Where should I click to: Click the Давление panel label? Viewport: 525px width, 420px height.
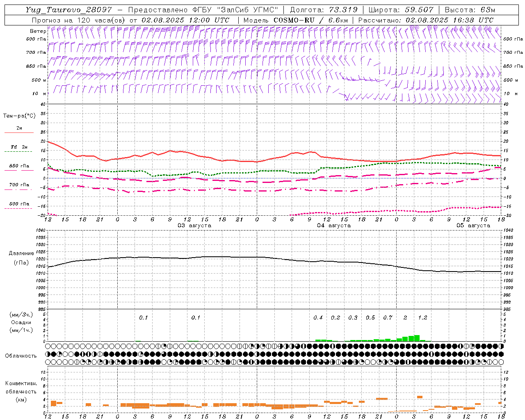click(21, 253)
